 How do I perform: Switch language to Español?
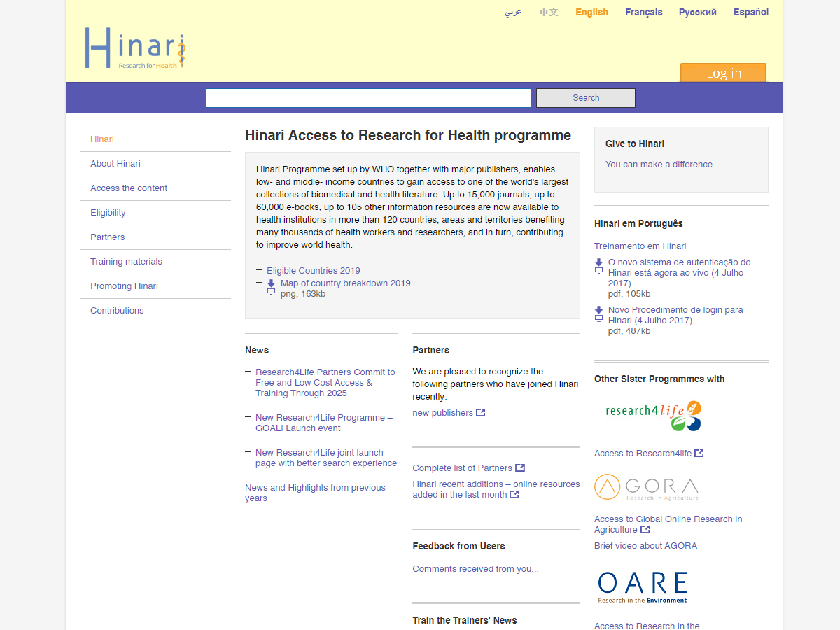click(x=750, y=12)
